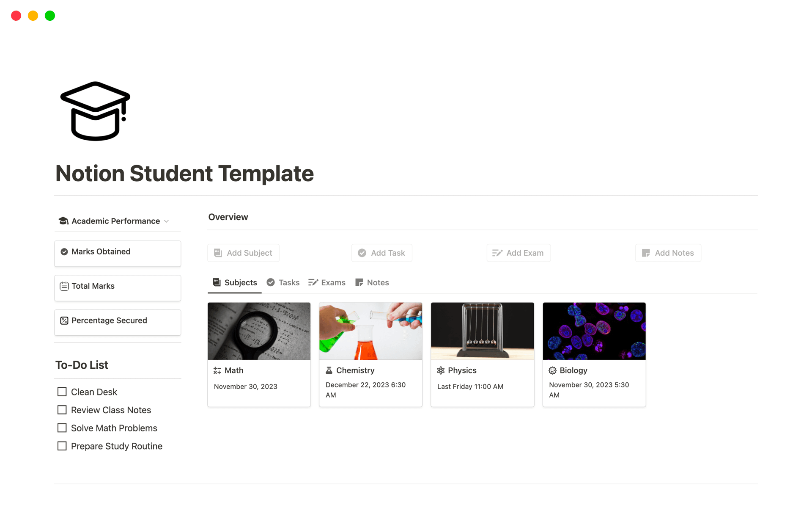Check the Prepare Study Routine checkbox

click(x=62, y=446)
